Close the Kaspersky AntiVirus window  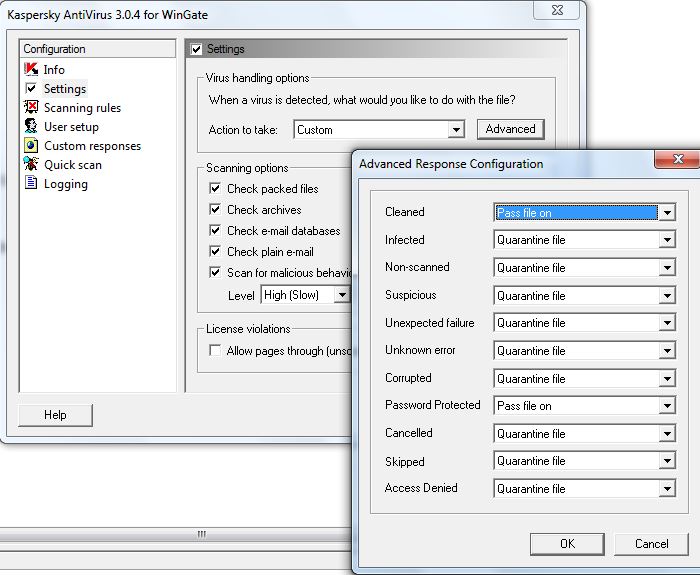557,10
